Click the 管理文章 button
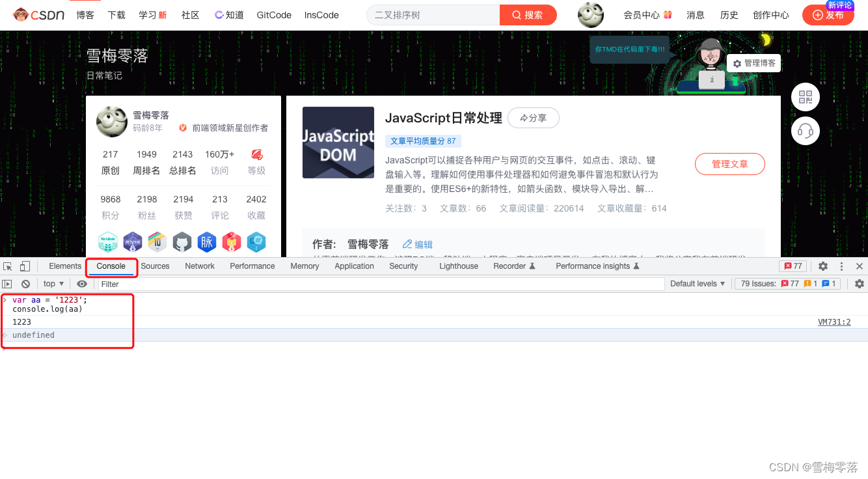This screenshot has width=868, height=479. (730, 164)
